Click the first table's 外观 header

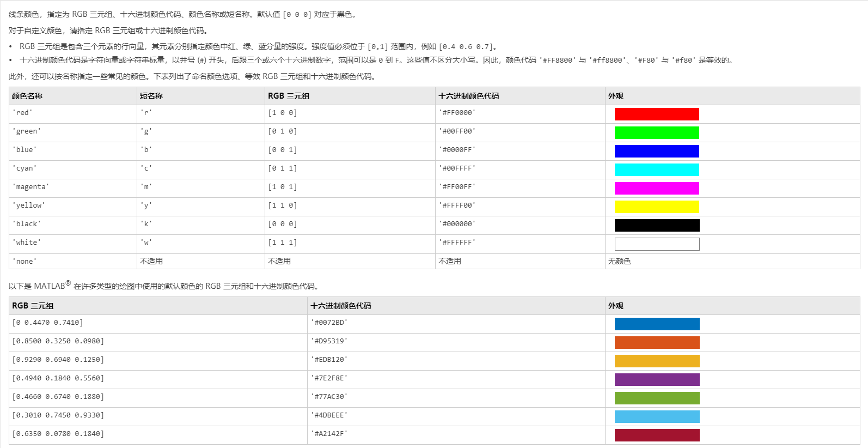732,96
